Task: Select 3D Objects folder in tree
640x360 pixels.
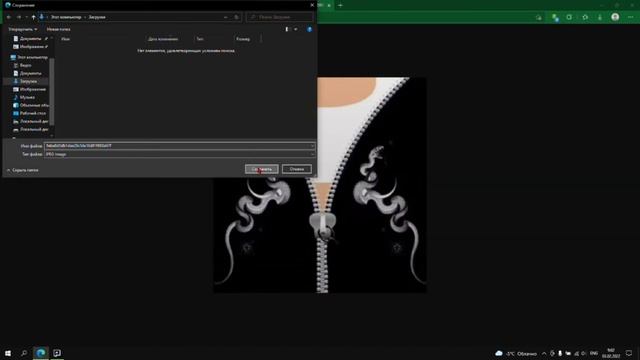Action: pos(31,105)
